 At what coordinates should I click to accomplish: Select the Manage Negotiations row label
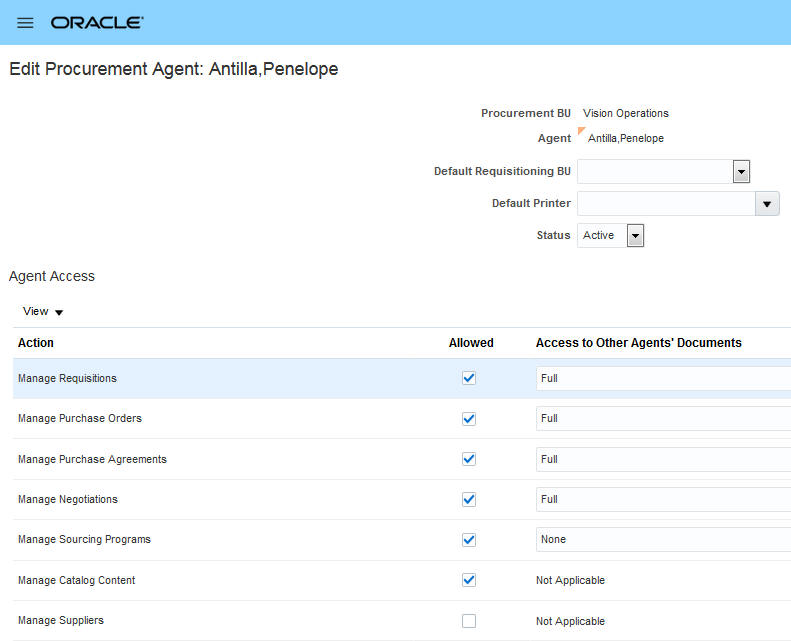tap(68, 499)
